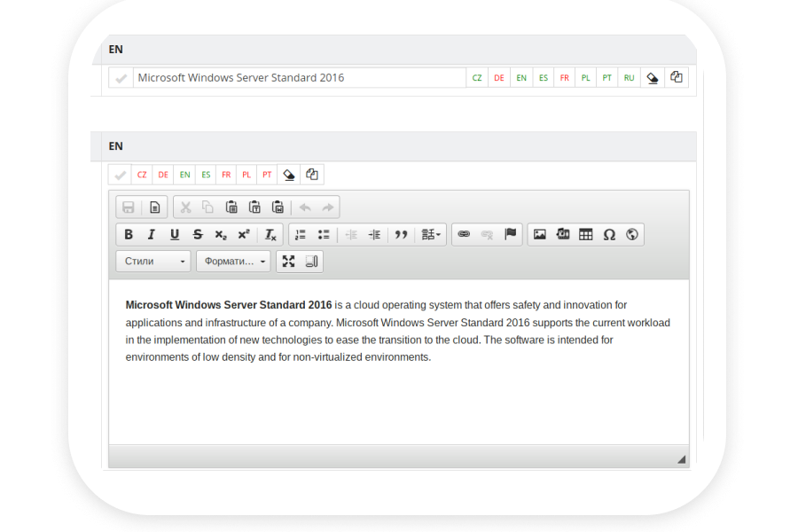
Task: Click the Decrease Indent icon
Action: (x=352, y=234)
